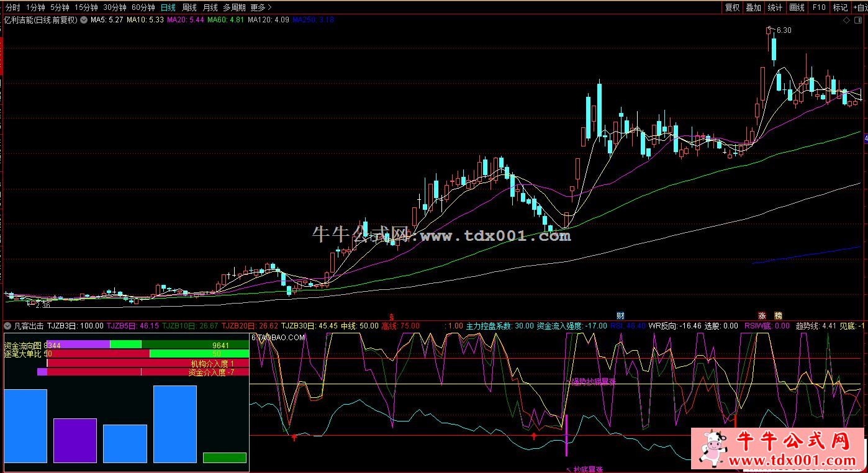Open F10 company information

[x=818, y=7]
